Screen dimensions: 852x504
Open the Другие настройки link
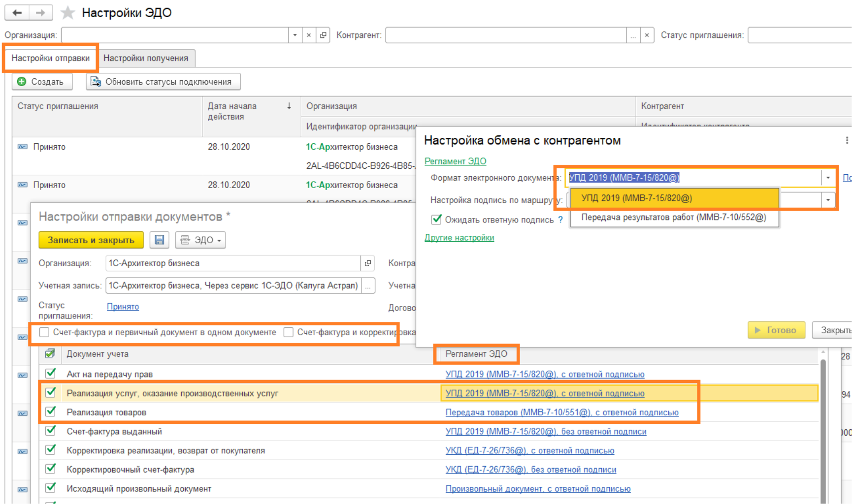pos(459,238)
